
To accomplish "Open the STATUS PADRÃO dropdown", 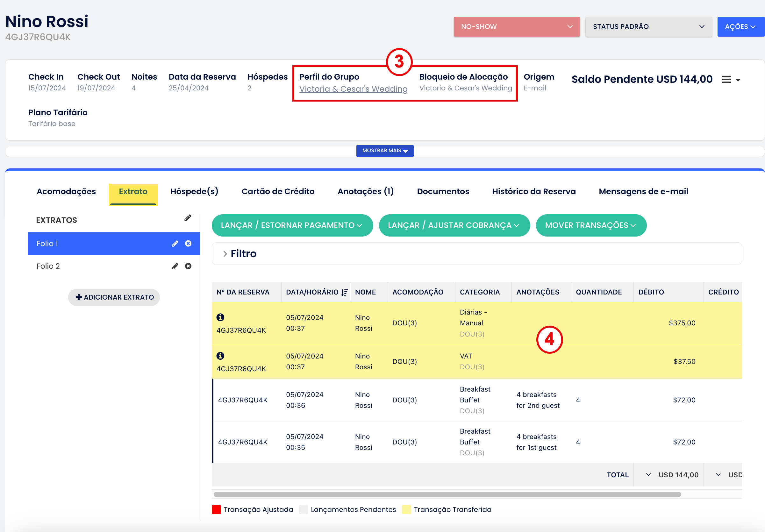I will click(x=648, y=27).
